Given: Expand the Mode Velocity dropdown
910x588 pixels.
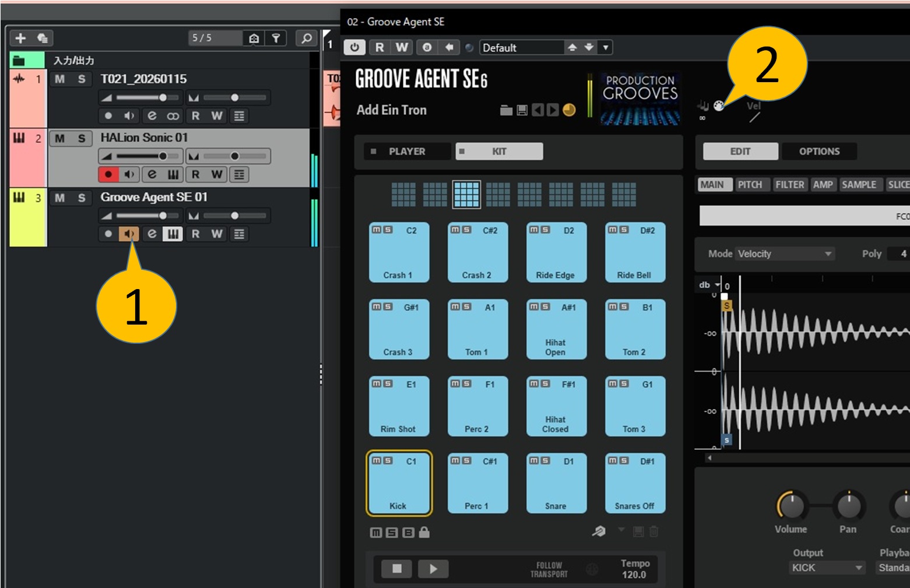Looking at the screenshot, I should 828,253.
